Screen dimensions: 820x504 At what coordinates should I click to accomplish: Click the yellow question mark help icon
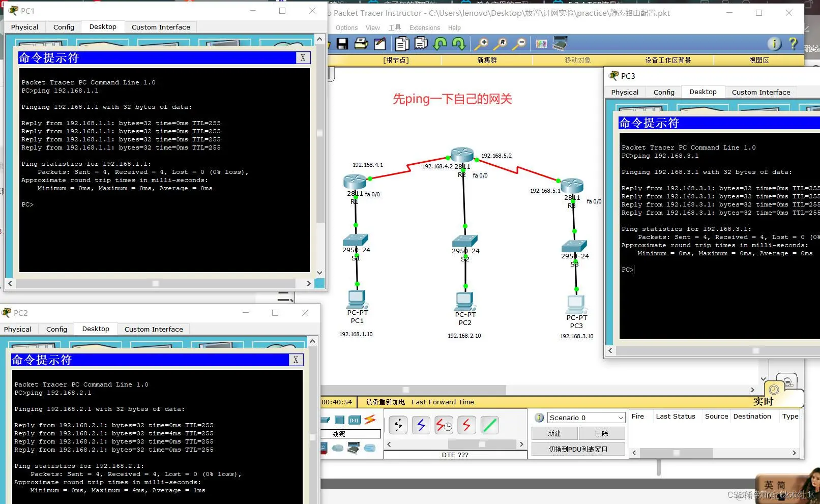pos(793,44)
